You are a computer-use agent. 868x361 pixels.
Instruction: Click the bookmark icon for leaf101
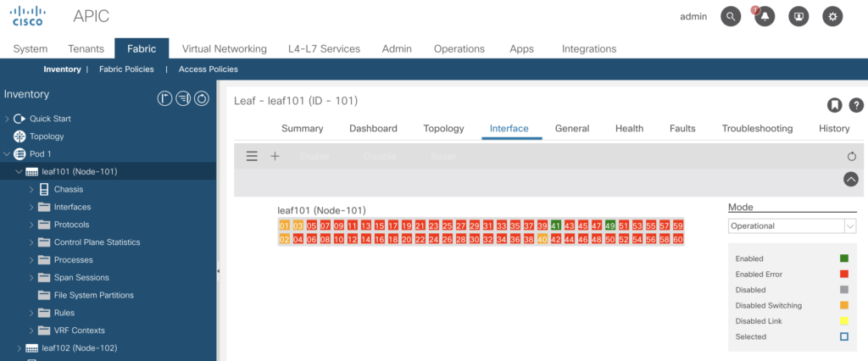834,105
